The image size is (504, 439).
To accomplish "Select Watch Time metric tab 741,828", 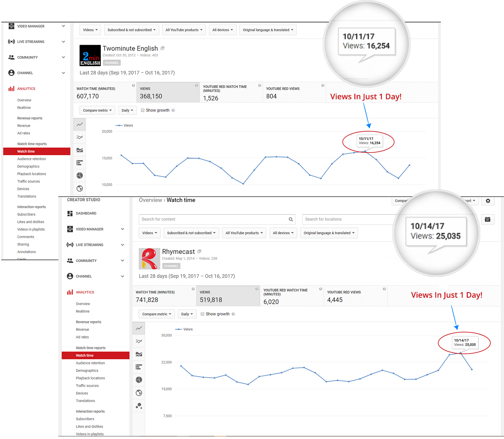I will point(164,296).
